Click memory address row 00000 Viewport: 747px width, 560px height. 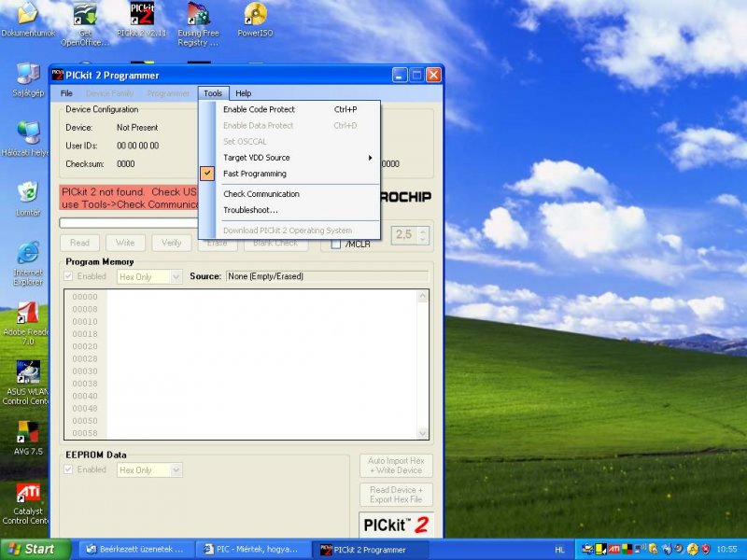85,297
